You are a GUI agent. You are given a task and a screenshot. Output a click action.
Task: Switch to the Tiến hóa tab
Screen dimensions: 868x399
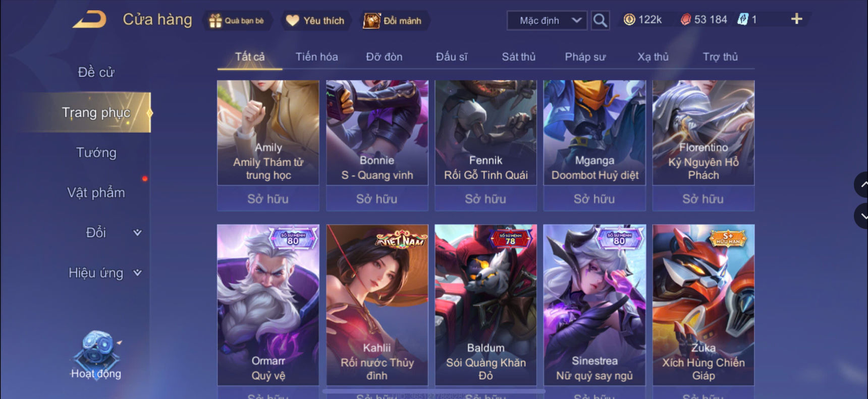pos(316,56)
